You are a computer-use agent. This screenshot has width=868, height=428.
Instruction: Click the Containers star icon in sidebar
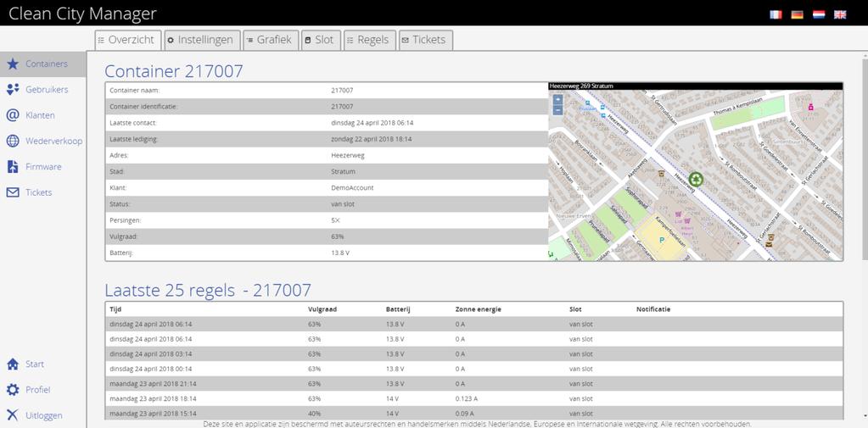click(13, 64)
